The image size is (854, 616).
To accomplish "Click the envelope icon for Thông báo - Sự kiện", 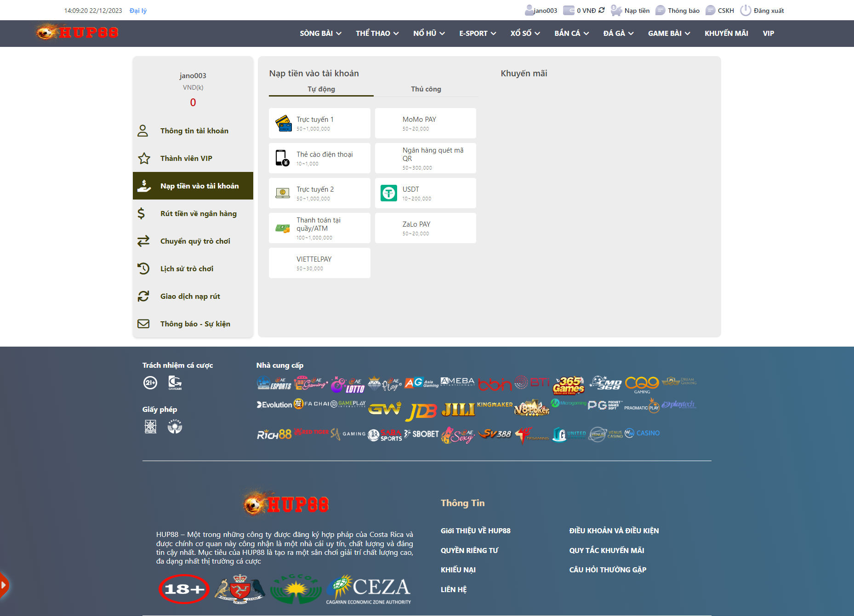I will [x=143, y=324].
